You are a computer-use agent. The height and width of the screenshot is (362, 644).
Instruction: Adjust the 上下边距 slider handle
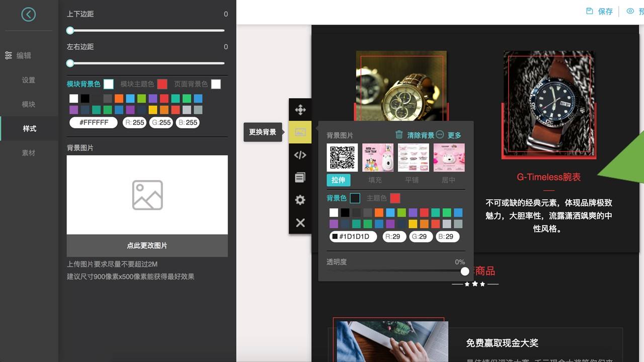tap(70, 31)
